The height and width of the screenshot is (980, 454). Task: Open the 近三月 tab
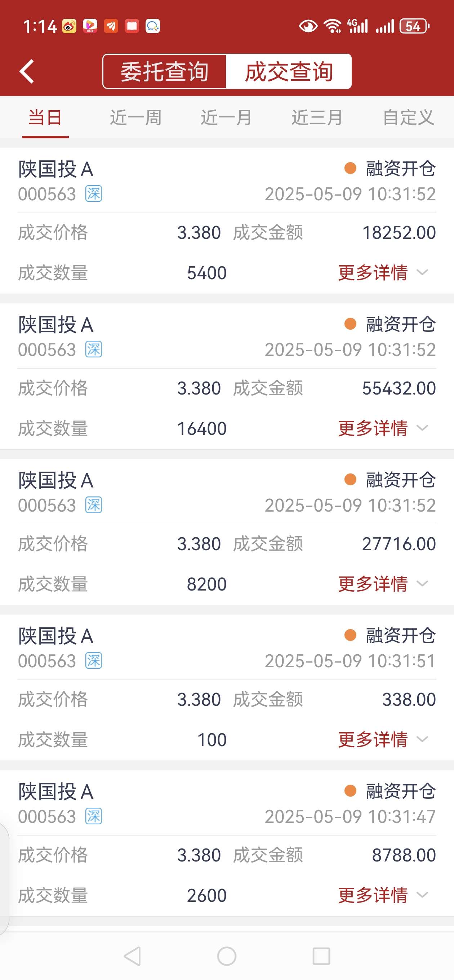[317, 117]
